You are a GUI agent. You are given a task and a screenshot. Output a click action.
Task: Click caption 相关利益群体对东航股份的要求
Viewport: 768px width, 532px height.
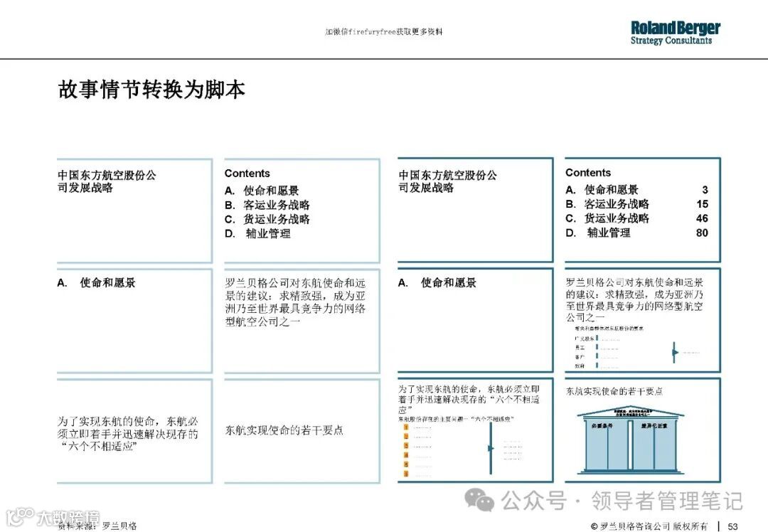click(x=609, y=328)
